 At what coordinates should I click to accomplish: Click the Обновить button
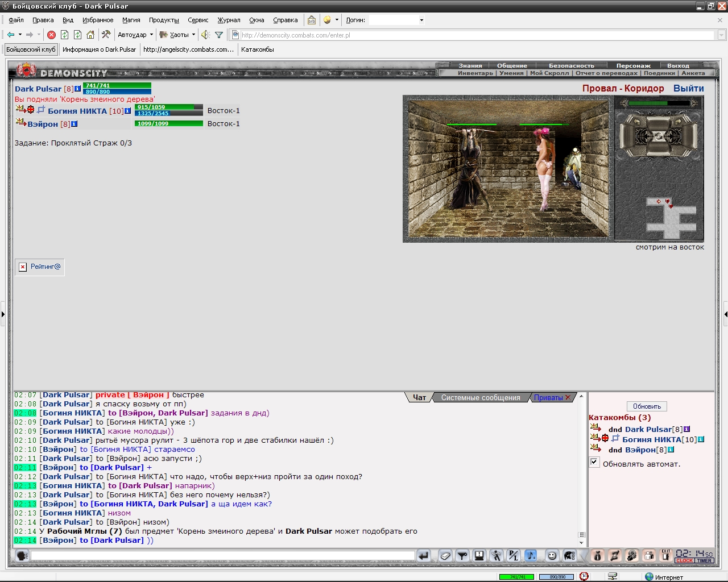[x=647, y=406]
